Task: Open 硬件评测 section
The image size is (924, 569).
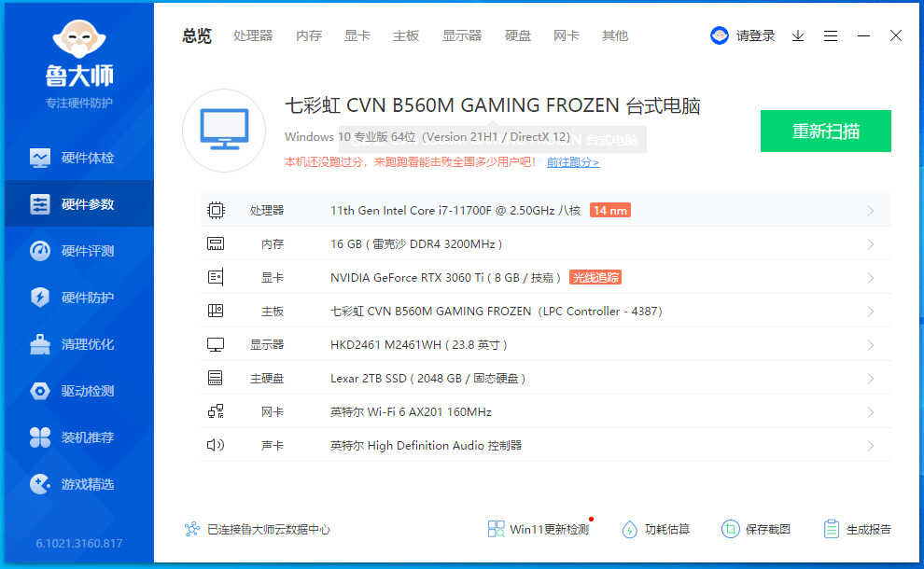Action: [79, 251]
